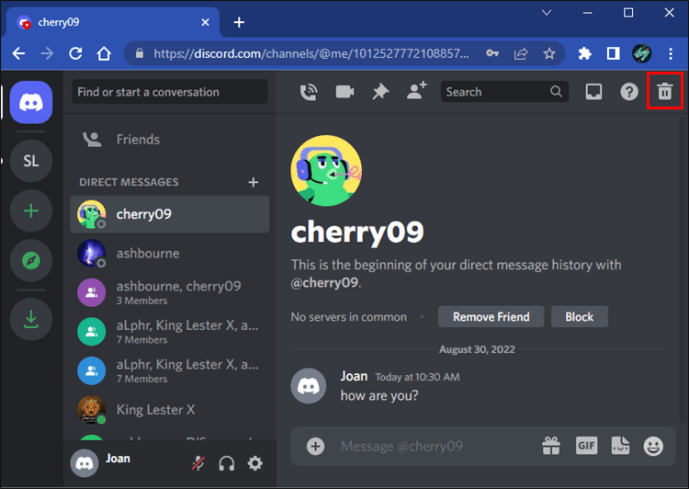The image size is (689, 489).
Task: Click the share page icon
Action: 521,54
